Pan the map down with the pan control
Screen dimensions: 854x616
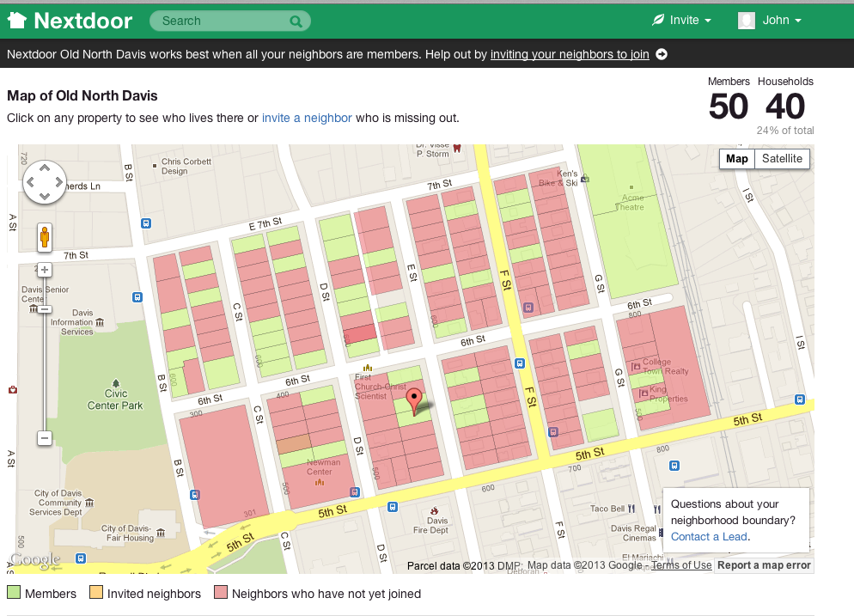pos(45,196)
